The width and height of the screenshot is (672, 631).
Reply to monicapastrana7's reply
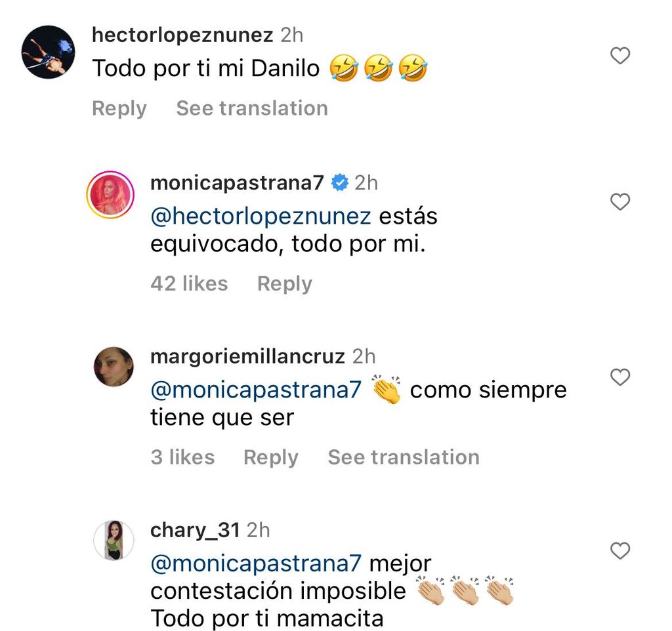point(284,283)
